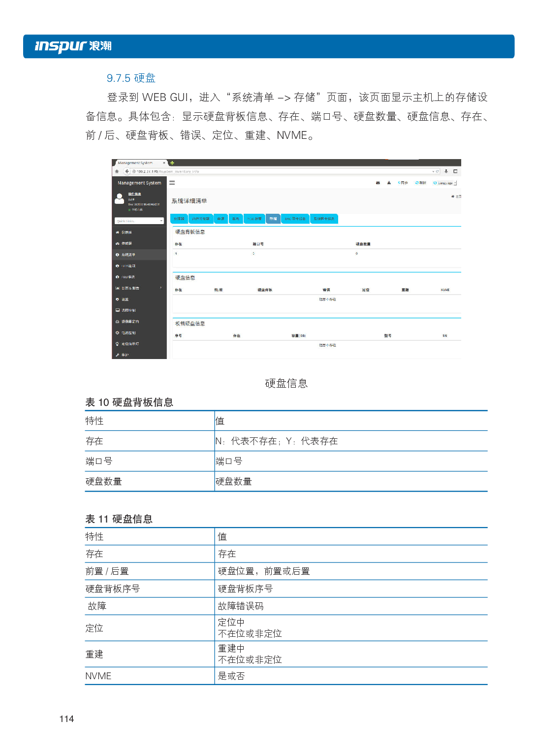Open the Quick Links dropdown
Viewport: 538px width, 756px height.
tap(140, 221)
